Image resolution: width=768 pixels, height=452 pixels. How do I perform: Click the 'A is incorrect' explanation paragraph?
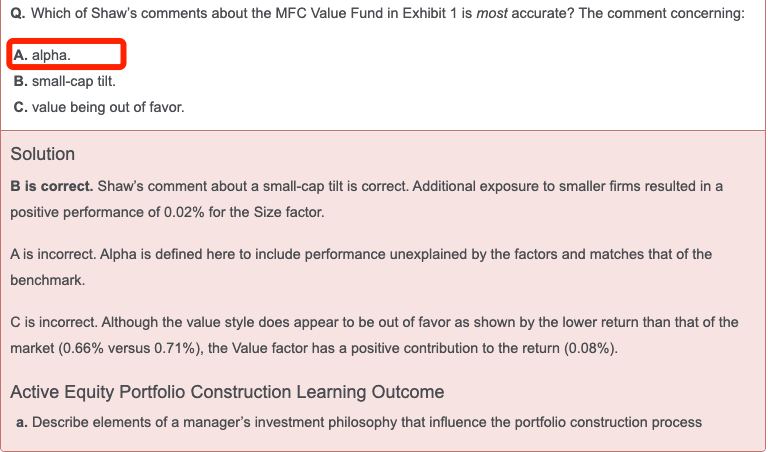(x=361, y=267)
